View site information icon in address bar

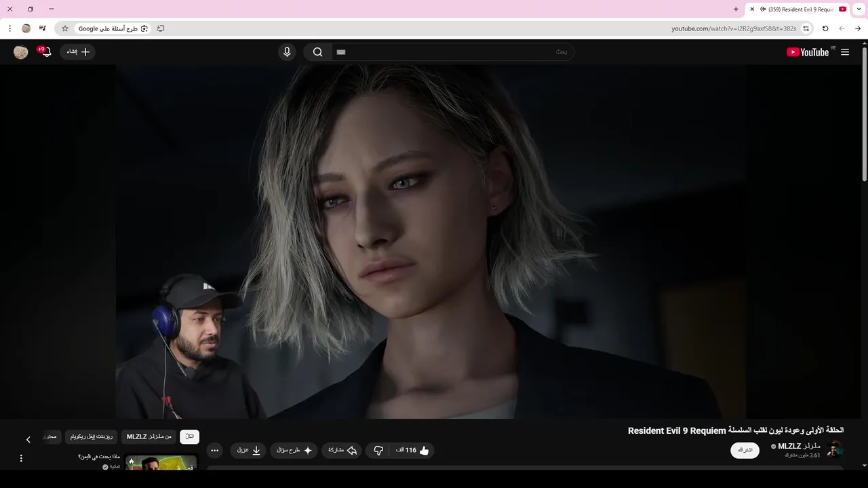(x=806, y=28)
